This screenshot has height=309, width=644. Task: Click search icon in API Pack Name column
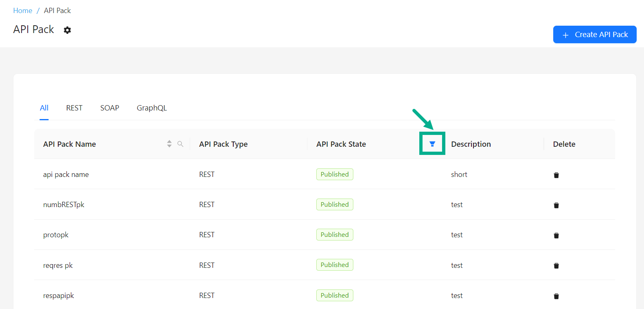[x=180, y=144]
